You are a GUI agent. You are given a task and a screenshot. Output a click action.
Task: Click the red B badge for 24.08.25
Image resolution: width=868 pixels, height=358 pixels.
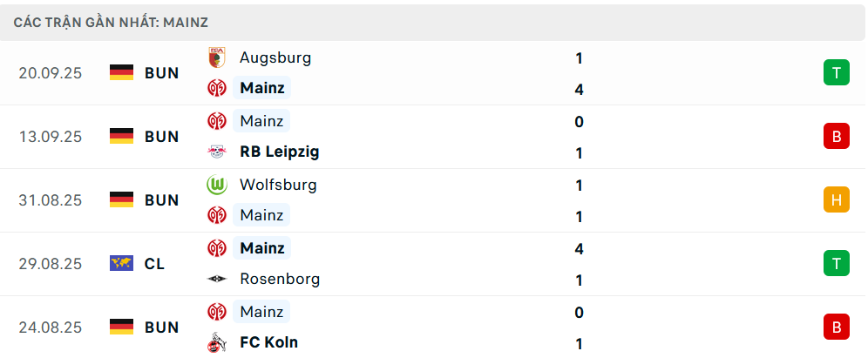pos(836,327)
